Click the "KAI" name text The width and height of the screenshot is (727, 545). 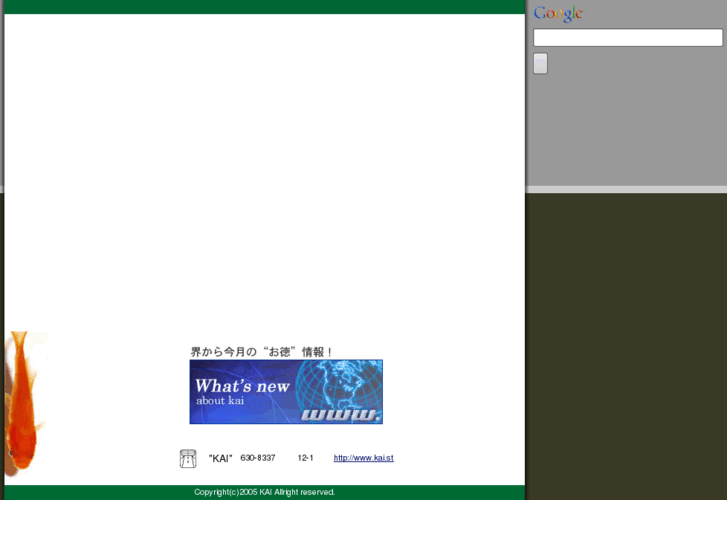point(220,459)
